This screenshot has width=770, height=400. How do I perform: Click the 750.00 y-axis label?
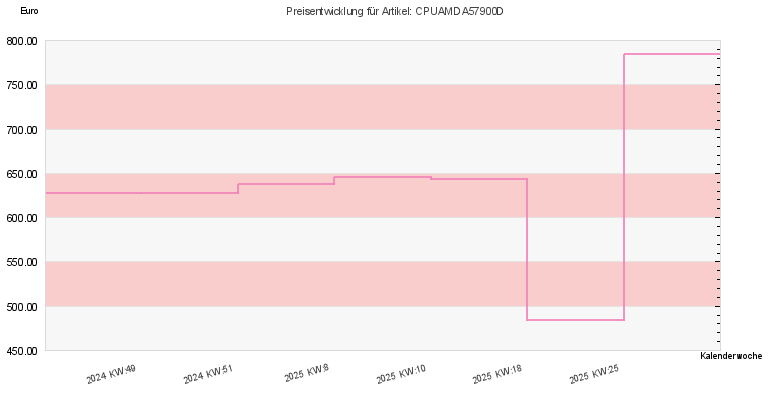[22, 85]
